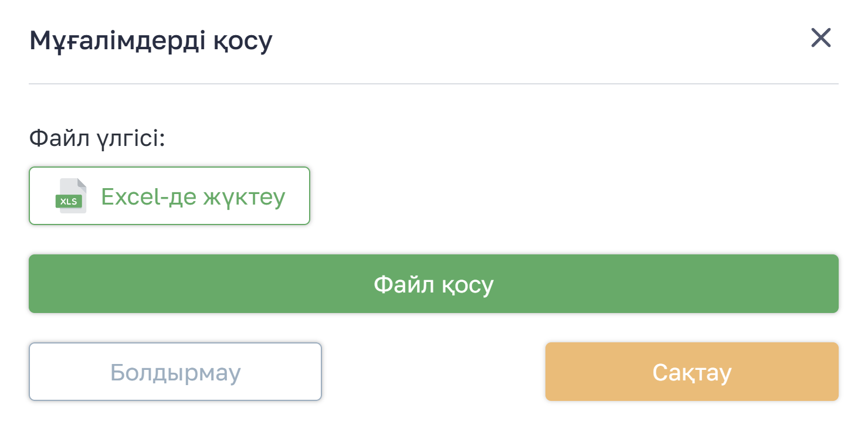The width and height of the screenshot is (868, 432).
Task: Add a file with Файл қосу
Action: 433,284
